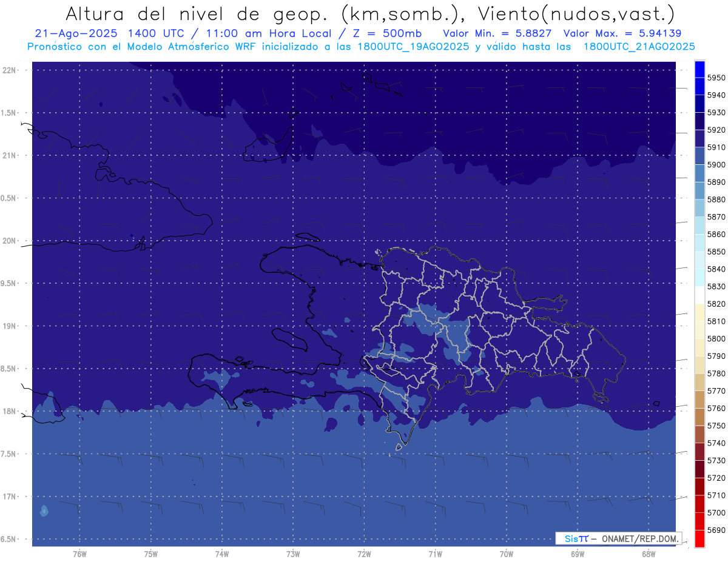Click the '19N' latitude axis label

point(9,326)
